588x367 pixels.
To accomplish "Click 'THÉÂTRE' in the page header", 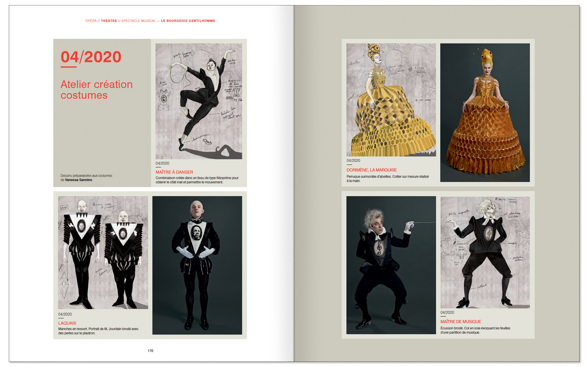I will [109, 21].
